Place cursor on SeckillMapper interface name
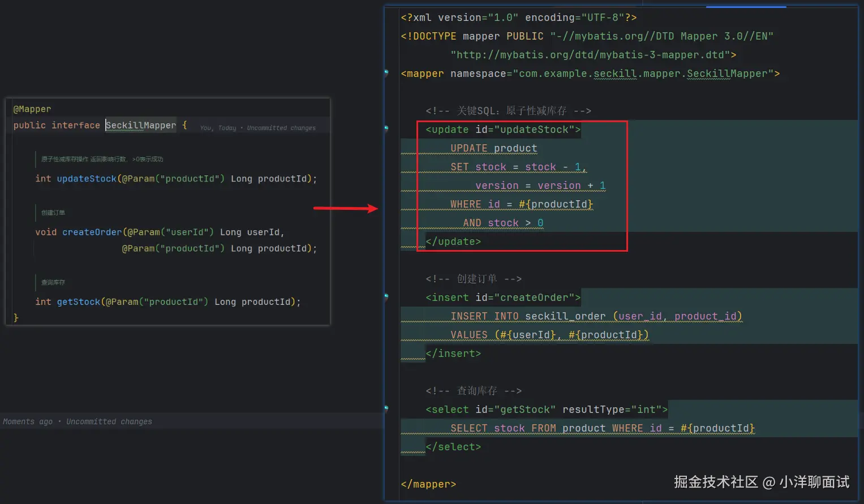The width and height of the screenshot is (864, 504). pos(140,125)
